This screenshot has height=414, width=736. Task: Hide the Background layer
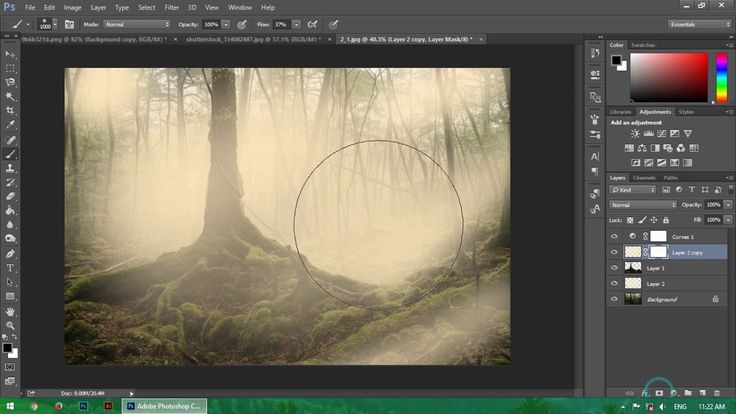click(x=614, y=299)
